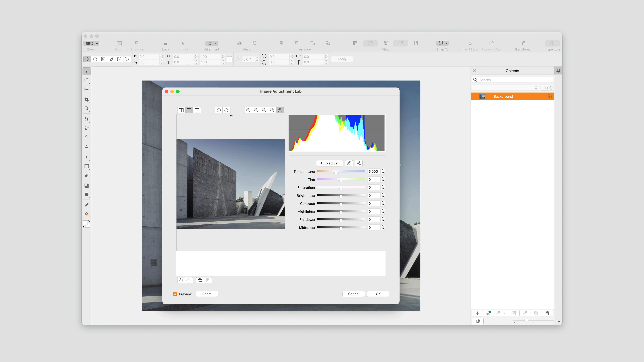Click the Reset button
Viewport: 644px width, 362px height.
pos(207,294)
